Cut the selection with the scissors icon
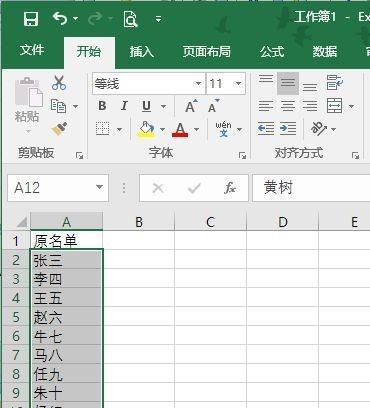This screenshot has width=370, height=408. (59, 83)
